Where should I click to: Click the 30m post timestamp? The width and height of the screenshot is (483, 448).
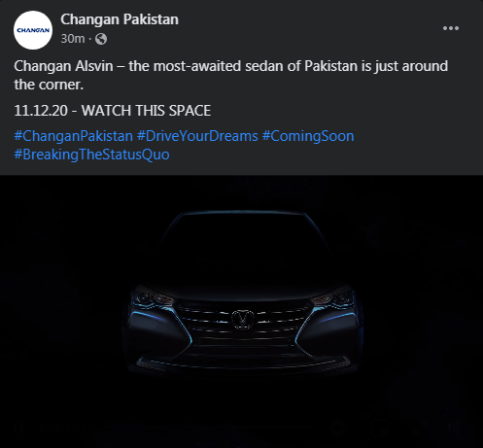point(73,39)
